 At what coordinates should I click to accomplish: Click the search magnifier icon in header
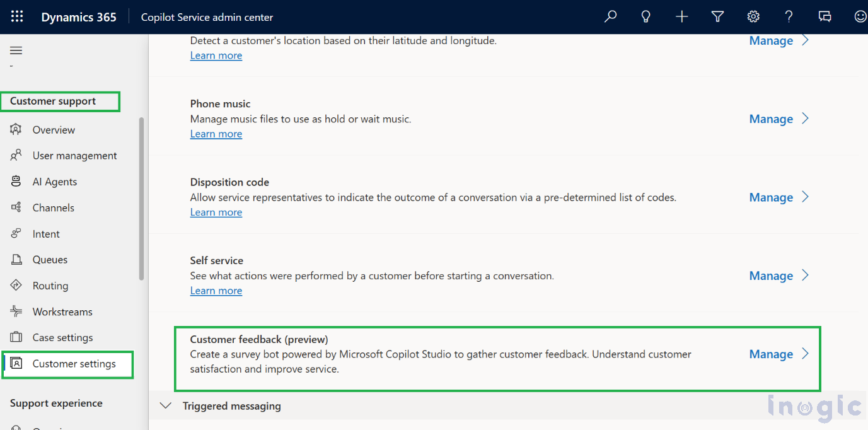click(610, 17)
